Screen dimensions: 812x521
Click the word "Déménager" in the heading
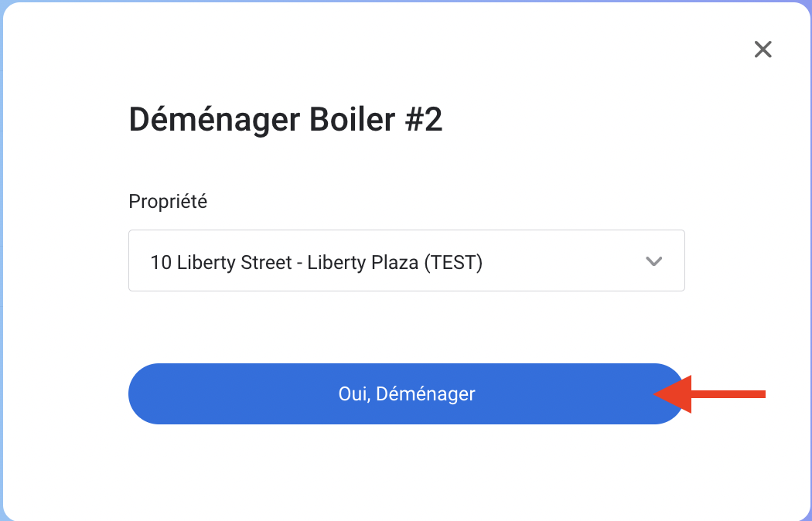214,121
